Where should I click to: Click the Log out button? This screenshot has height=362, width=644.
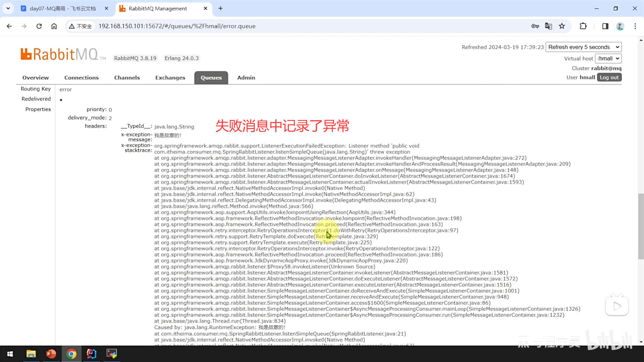[609, 77]
